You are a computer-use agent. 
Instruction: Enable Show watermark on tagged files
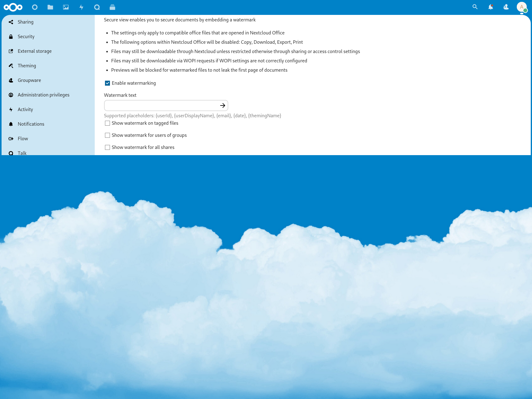point(107,123)
